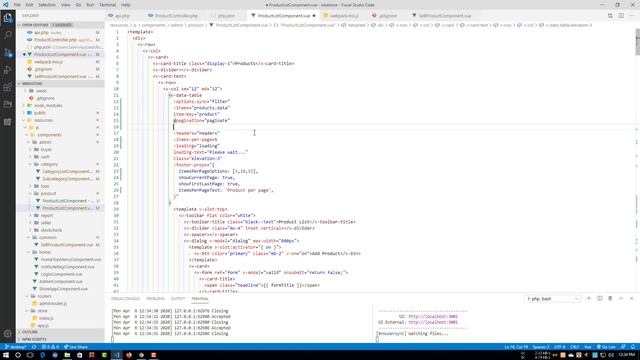This screenshot has height=360, width=640.
Task: Click Go Live in the status bar
Action: tap(606, 347)
